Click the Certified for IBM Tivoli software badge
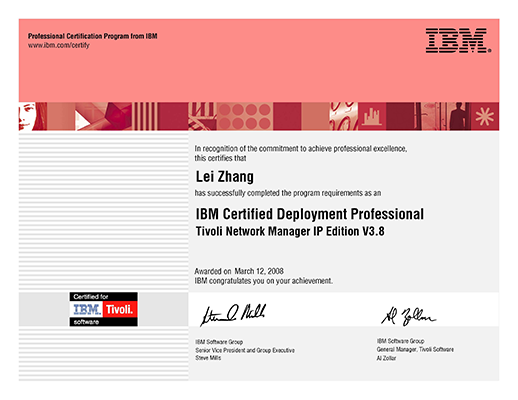This screenshot has height=400, width=518. pyautogui.click(x=103, y=309)
